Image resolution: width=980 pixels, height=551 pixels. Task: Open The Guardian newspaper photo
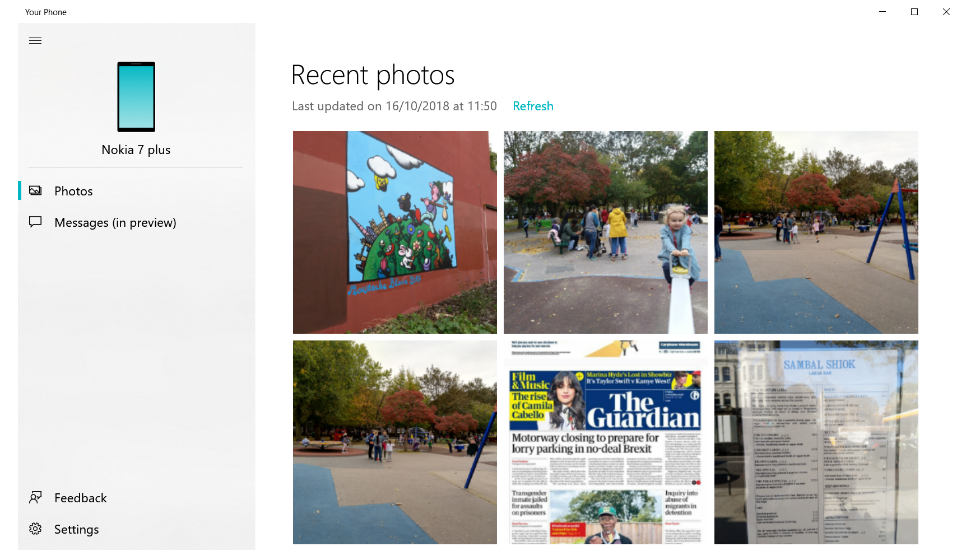click(606, 442)
